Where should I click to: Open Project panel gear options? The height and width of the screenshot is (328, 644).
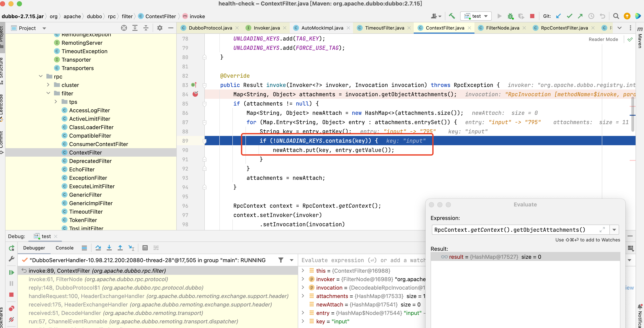click(160, 28)
